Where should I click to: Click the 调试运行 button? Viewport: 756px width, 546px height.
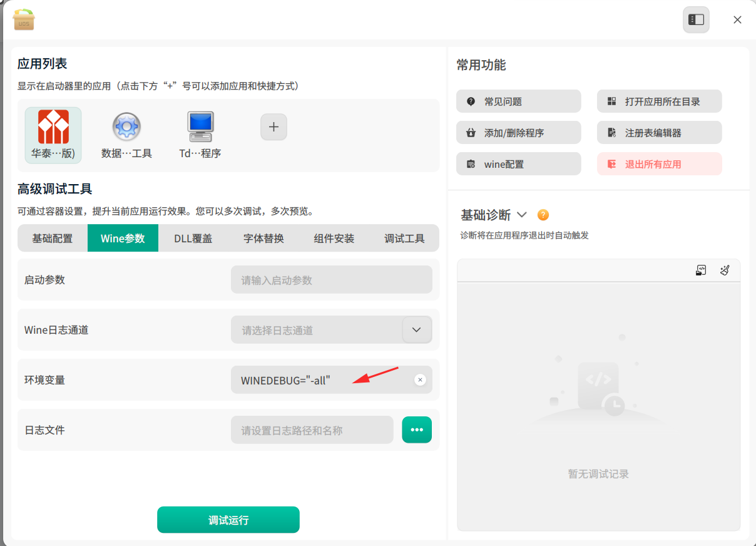click(x=228, y=520)
